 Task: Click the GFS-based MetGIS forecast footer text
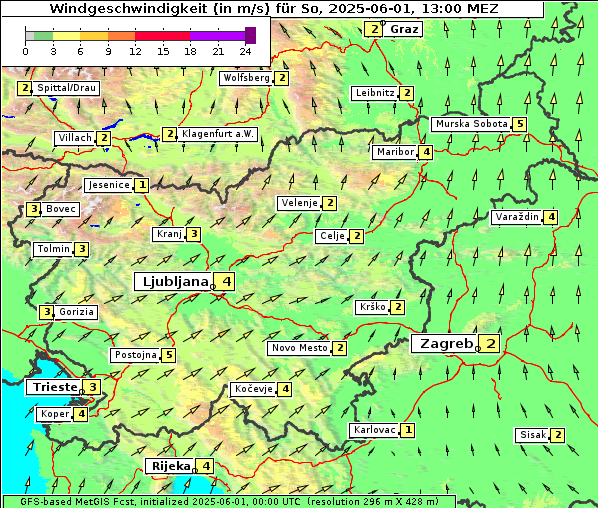coord(229,501)
